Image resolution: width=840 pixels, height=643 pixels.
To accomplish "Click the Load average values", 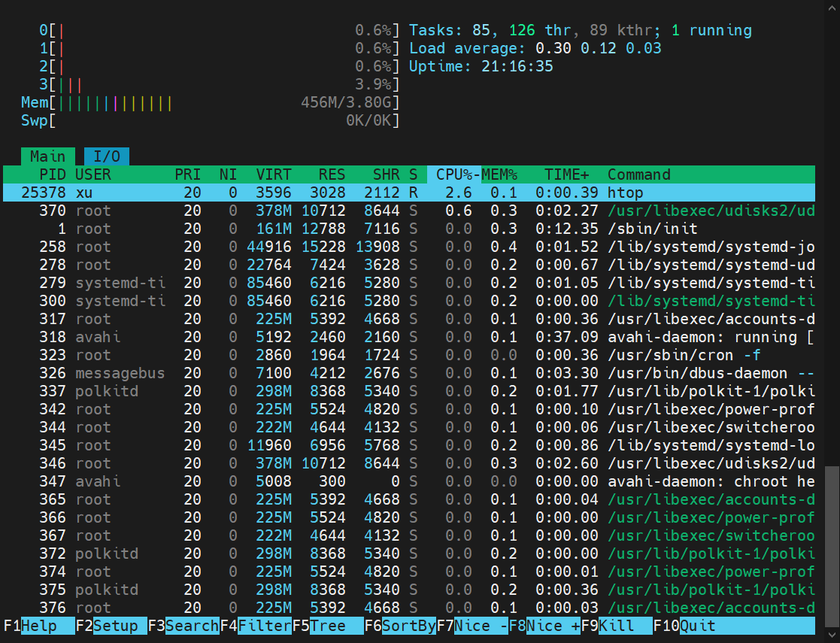I will [x=599, y=48].
